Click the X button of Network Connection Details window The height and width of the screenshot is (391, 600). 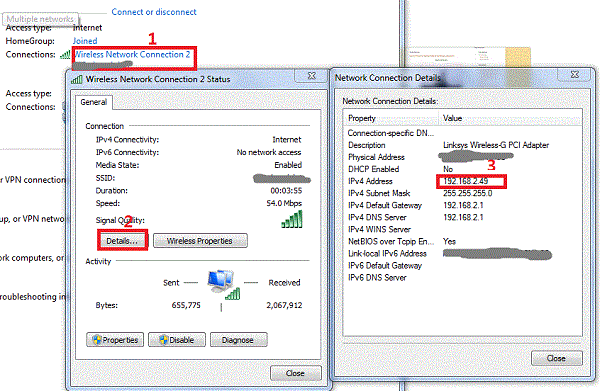click(574, 75)
